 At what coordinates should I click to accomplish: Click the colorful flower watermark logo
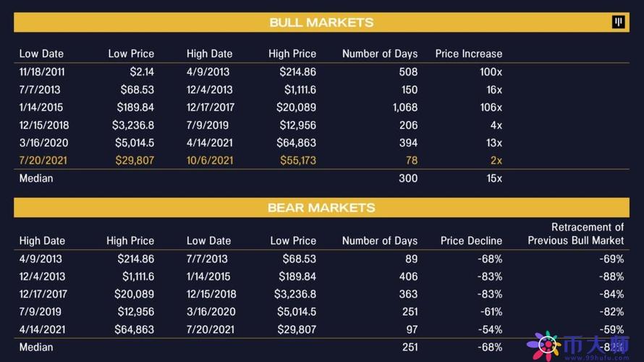coord(543,346)
